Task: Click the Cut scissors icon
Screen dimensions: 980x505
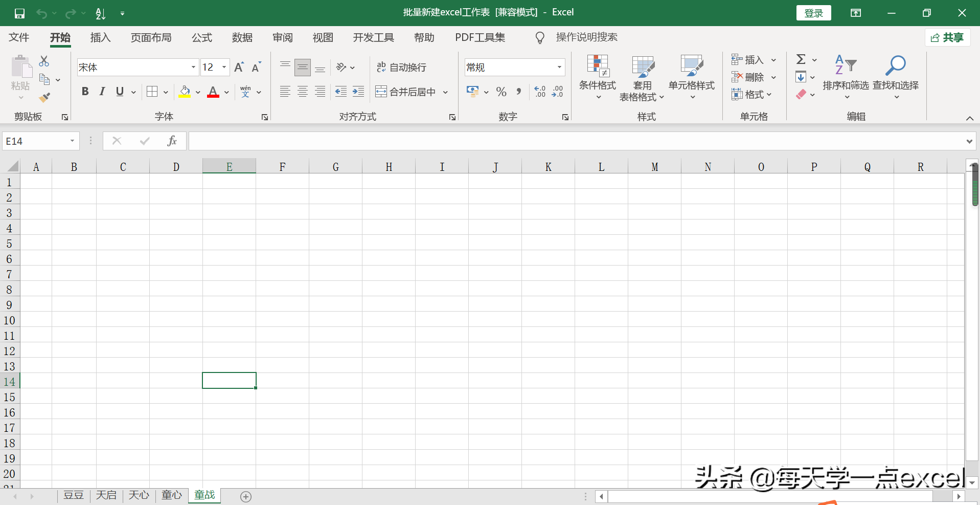Action: point(44,61)
